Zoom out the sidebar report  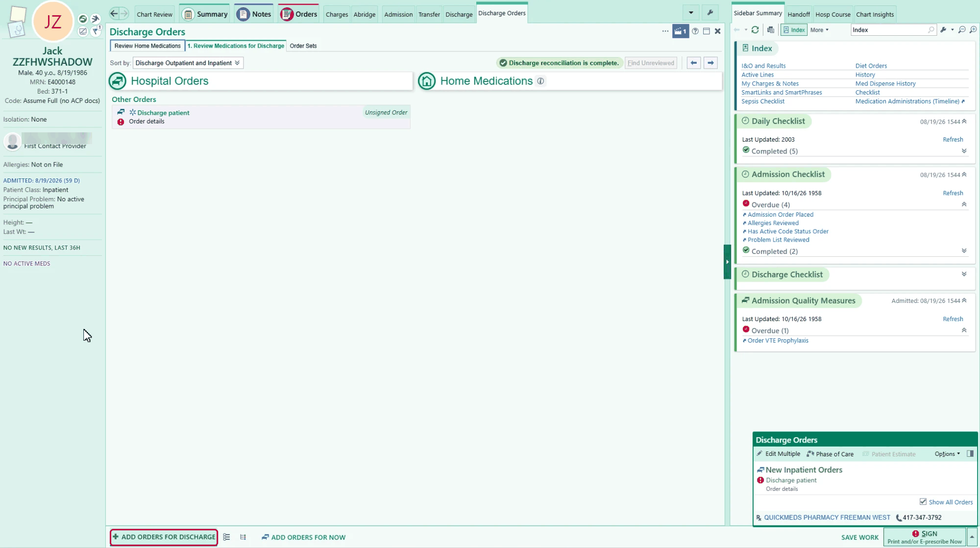pyautogui.click(x=962, y=30)
